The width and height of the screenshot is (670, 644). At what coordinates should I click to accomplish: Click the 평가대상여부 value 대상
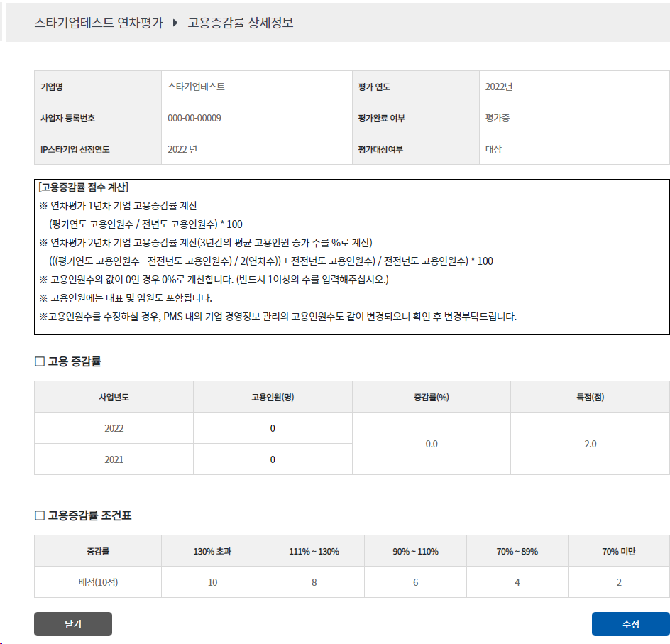(493, 149)
